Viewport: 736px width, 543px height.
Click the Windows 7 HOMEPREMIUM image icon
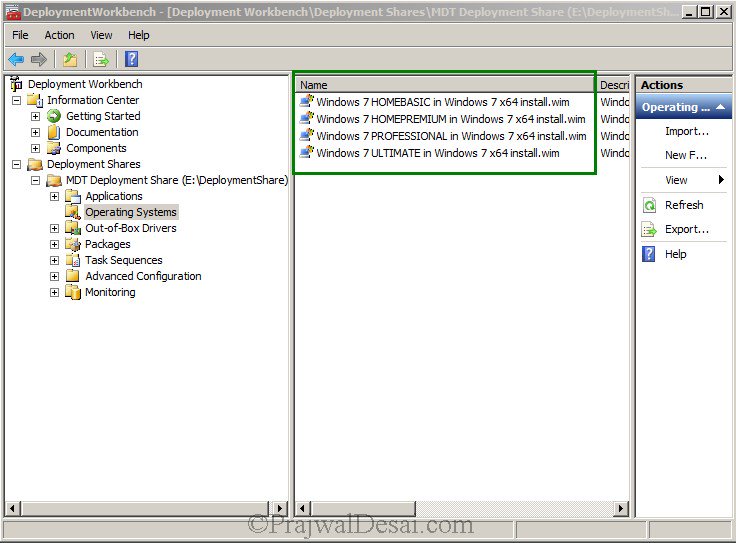click(x=307, y=118)
